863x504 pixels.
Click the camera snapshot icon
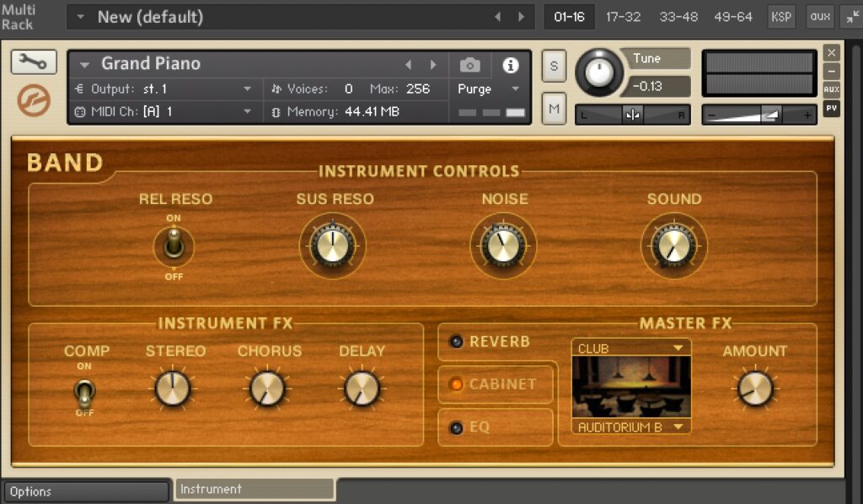pos(470,65)
